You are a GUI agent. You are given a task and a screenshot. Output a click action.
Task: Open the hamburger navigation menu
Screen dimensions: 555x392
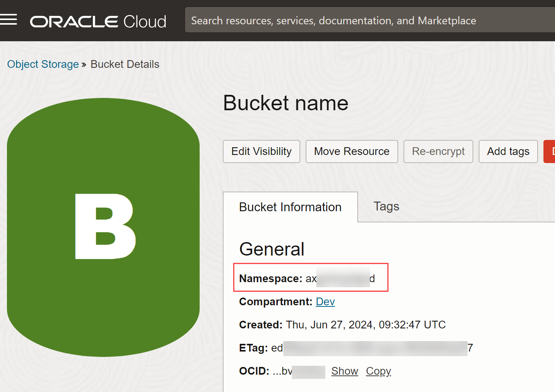click(x=8, y=19)
